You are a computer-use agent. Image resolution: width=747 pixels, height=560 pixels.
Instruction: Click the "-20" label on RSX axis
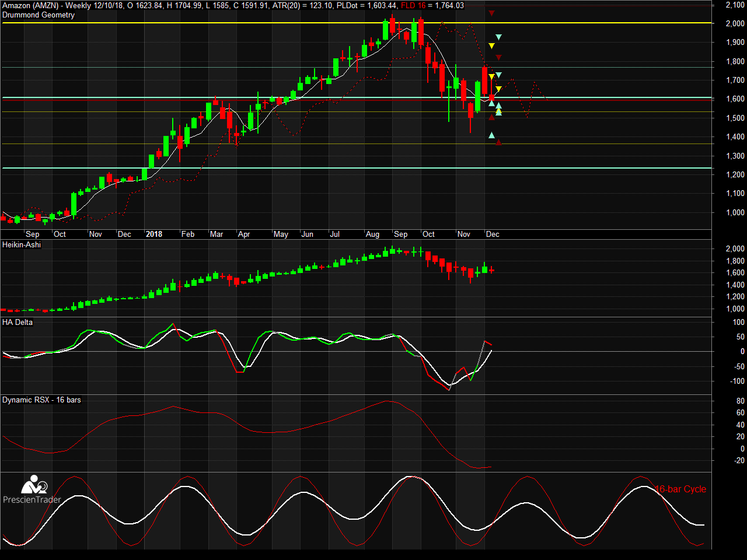(739, 461)
